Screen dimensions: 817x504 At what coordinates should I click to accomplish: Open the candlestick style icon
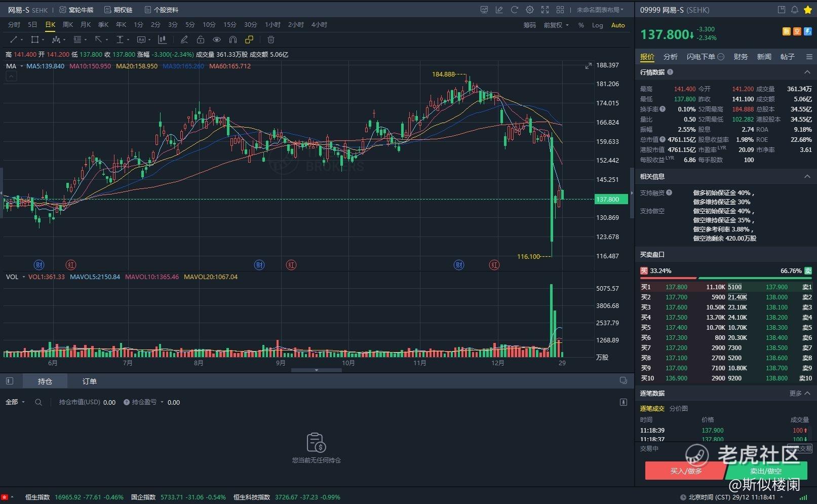coord(162,40)
